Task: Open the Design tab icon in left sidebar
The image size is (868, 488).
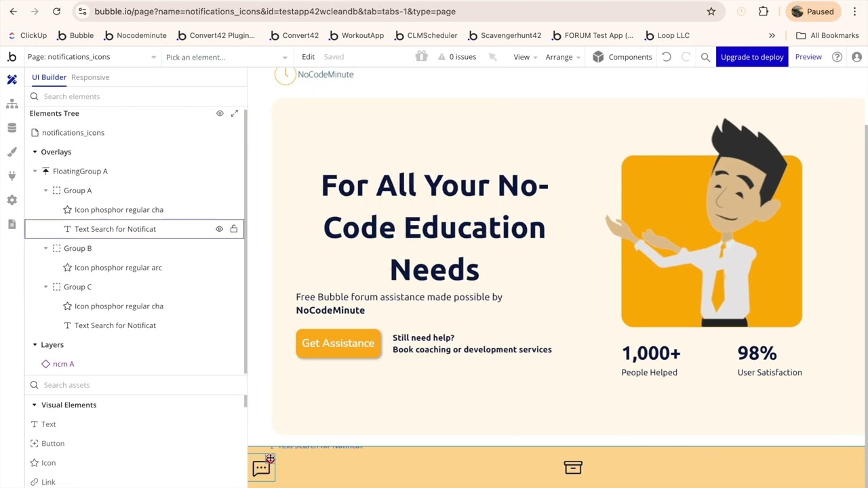Action: (x=12, y=80)
